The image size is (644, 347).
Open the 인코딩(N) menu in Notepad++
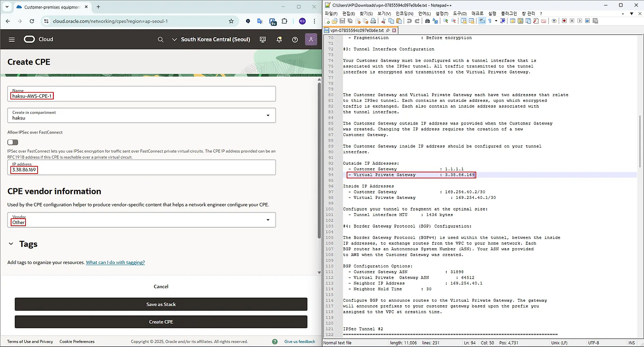[x=404, y=14]
